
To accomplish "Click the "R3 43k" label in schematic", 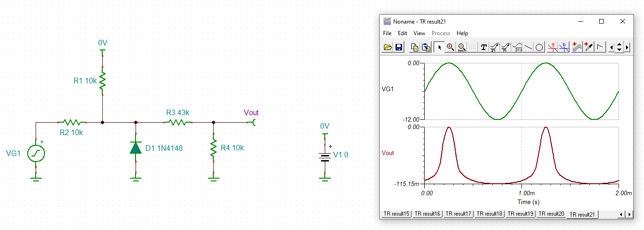I will click(178, 112).
